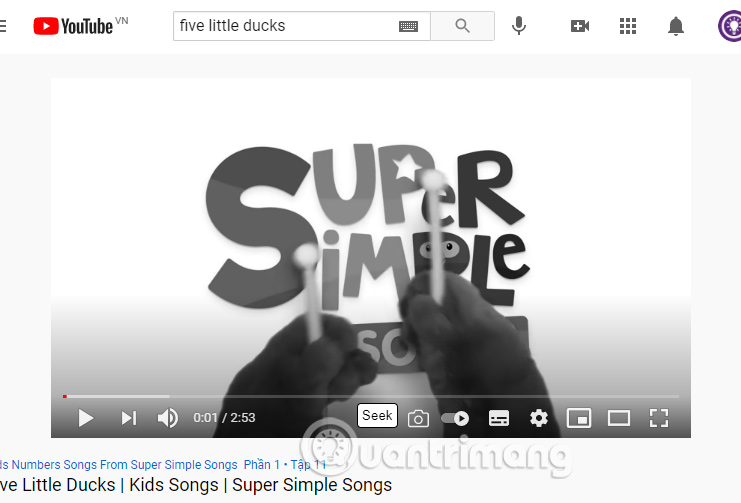Switch to the miniplayer
Screen dimensions: 741x503
(x=579, y=418)
